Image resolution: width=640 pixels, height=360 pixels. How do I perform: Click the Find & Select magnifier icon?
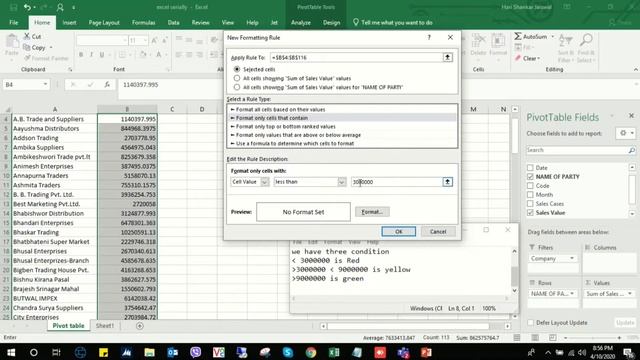tap(586, 40)
